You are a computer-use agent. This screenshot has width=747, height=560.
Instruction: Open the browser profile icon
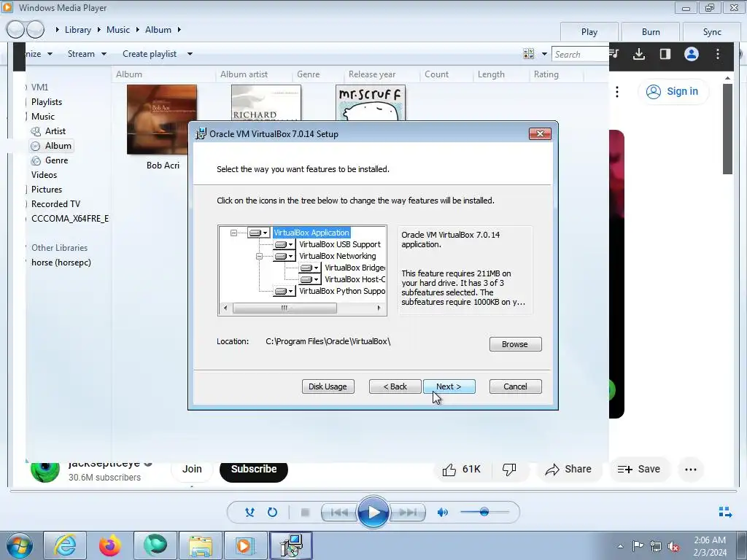coord(692,54)
